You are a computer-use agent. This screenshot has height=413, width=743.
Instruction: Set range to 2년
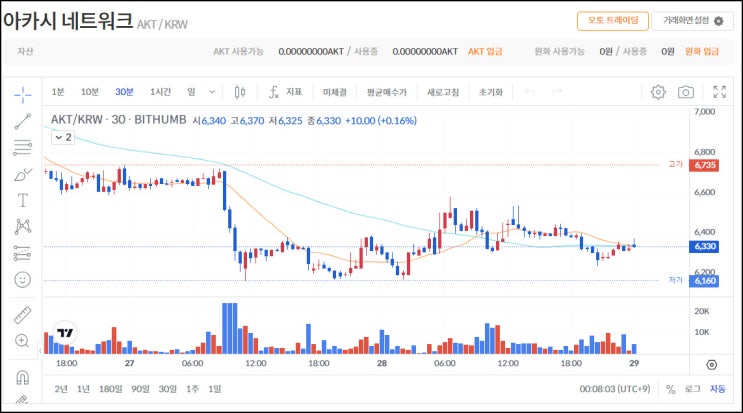pyautogui.click(x=61, y=389)
